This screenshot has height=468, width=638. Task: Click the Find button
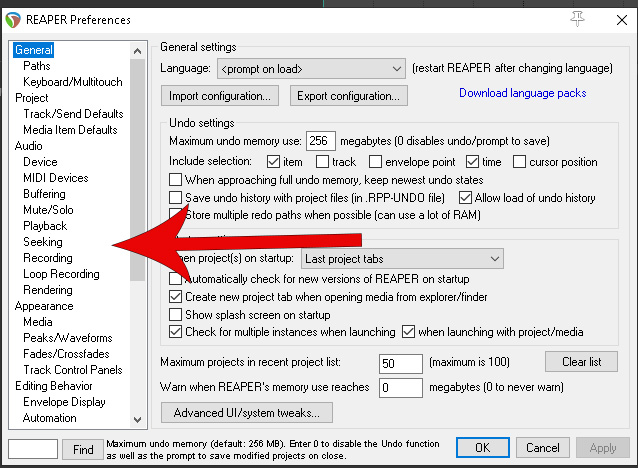83,449
